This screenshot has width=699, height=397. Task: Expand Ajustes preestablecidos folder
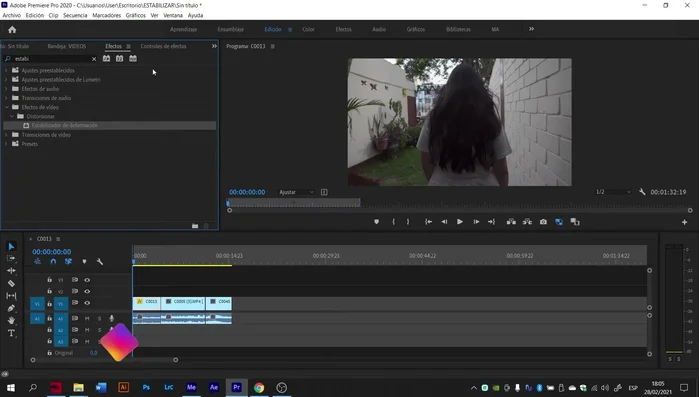pyautogui.click(x=6, y=70)
